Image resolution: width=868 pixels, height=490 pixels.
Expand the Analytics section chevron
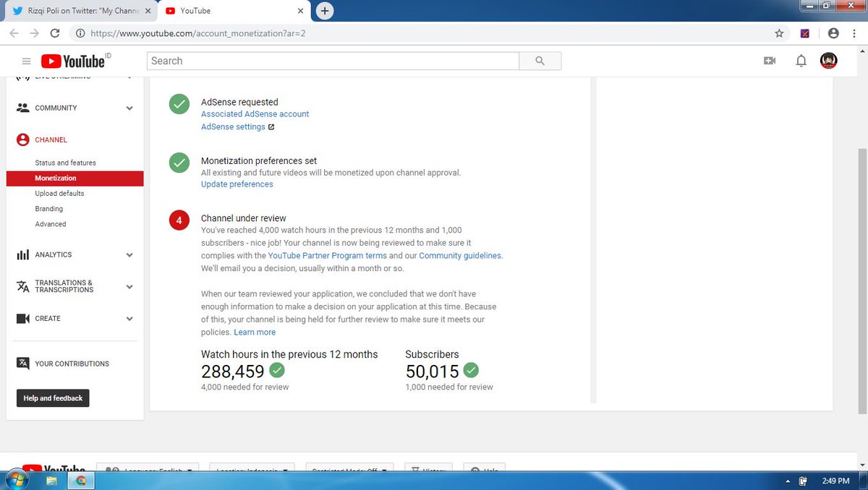[129, 255]
